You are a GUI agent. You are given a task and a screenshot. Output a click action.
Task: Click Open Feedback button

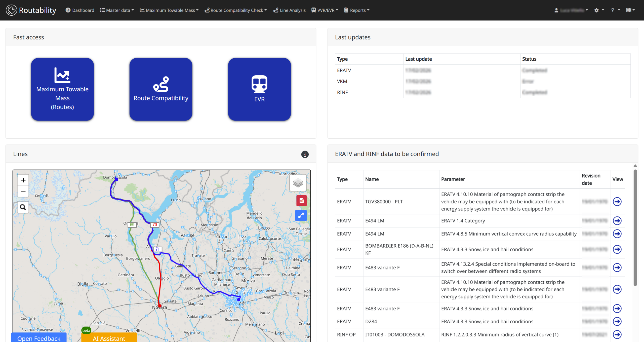(39, 338)
